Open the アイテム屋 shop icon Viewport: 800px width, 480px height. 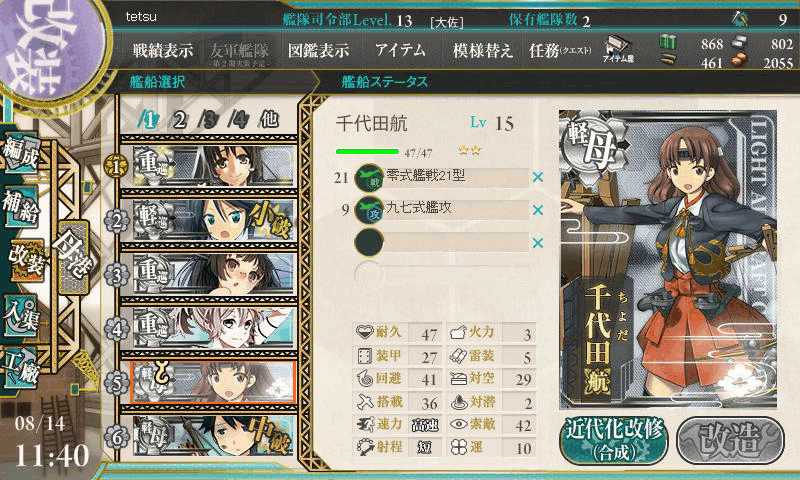[x=618, y=50]
